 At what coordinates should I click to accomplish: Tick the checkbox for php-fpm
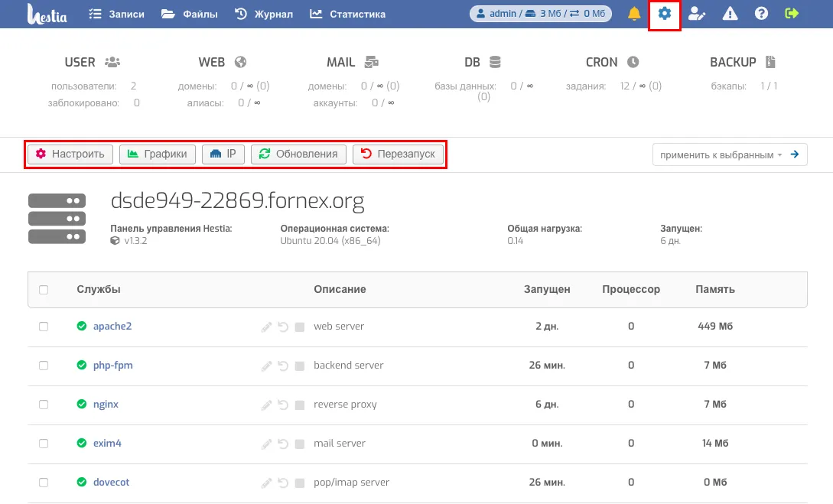(44, 366)
